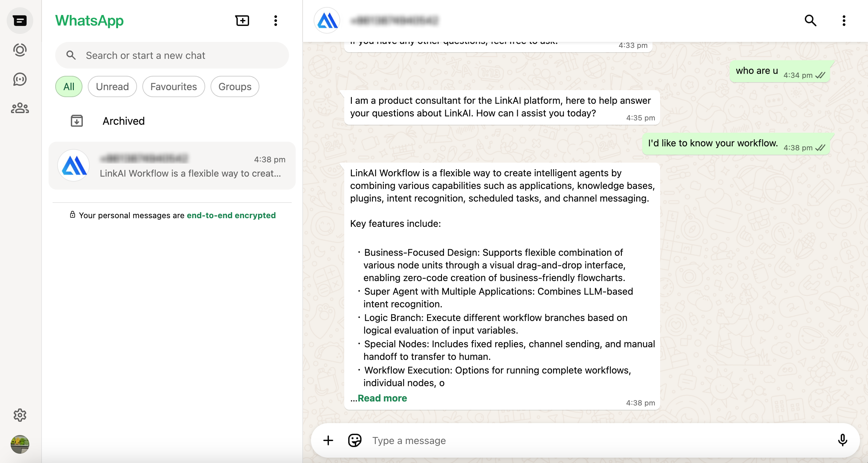
Task: Select the All chats filter
Action: (x=69, y=86)
